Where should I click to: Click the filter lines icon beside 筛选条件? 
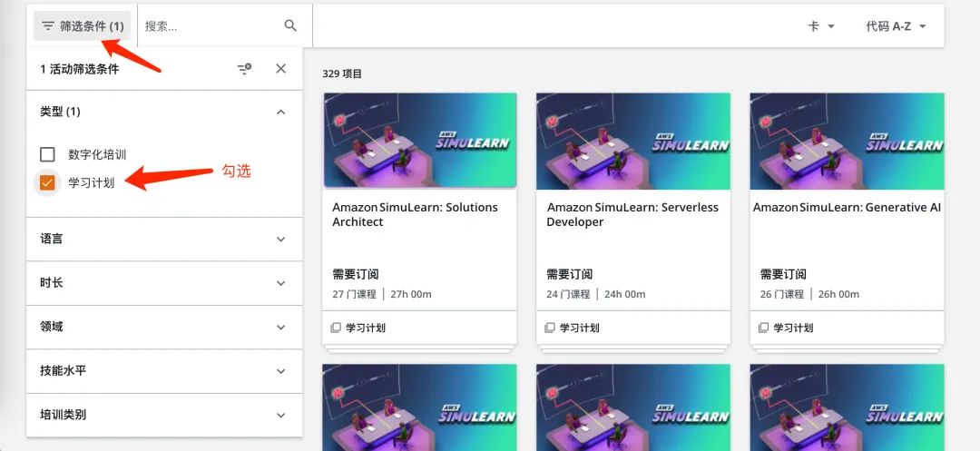tap(48, 26)
